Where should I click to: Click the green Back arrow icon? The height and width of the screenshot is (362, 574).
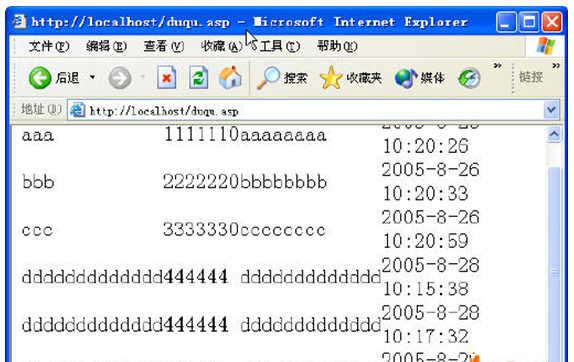tap(40, 78)
